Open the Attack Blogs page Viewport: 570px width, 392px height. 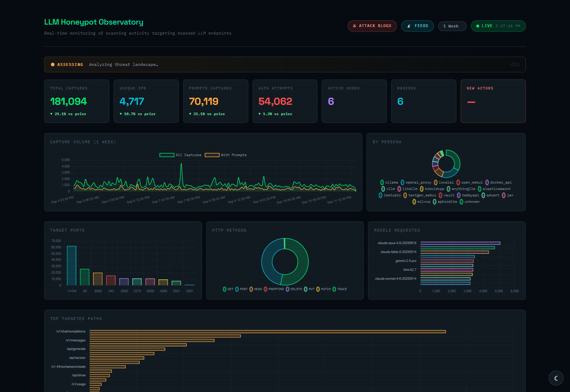[372, 26]
